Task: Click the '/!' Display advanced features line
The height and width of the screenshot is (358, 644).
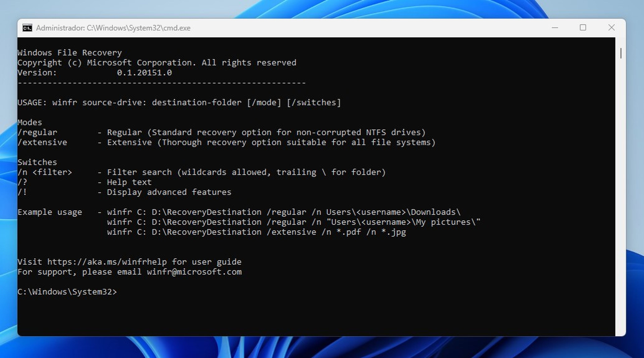Action: (x=124, y=192)
